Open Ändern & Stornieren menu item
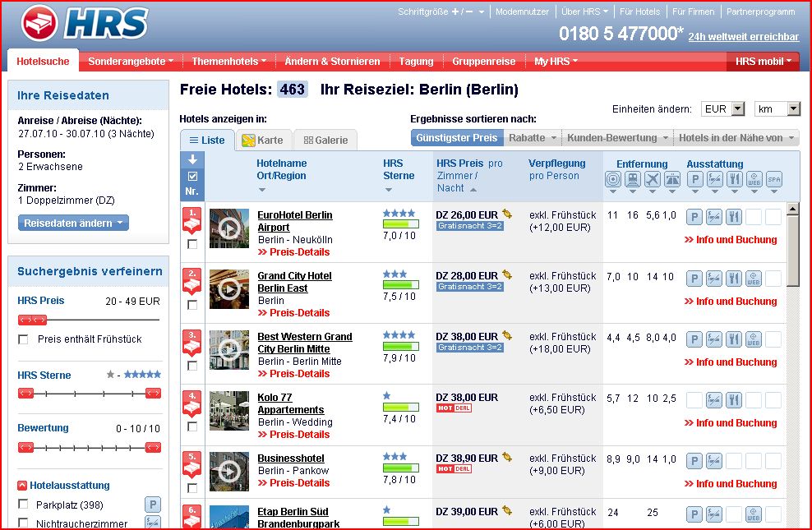This screenshot has width=812, height=530. coord(333,61)
